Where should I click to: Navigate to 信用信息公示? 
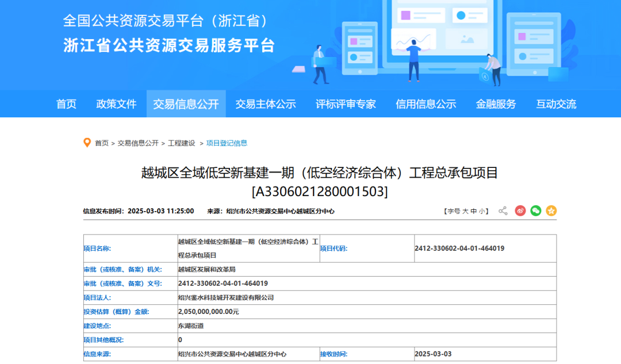pyautogui.click(x=425, y=104)
